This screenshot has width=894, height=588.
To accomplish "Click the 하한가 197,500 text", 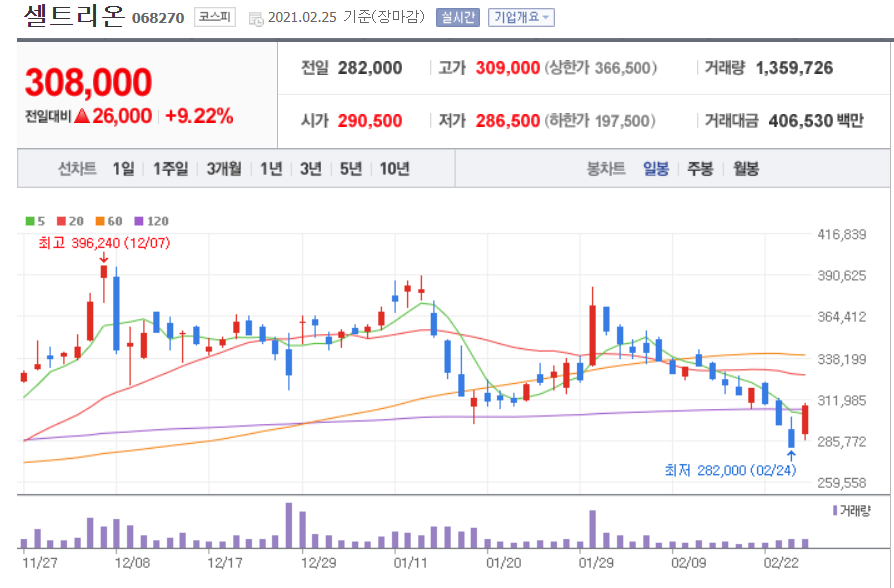I will 600,121.
